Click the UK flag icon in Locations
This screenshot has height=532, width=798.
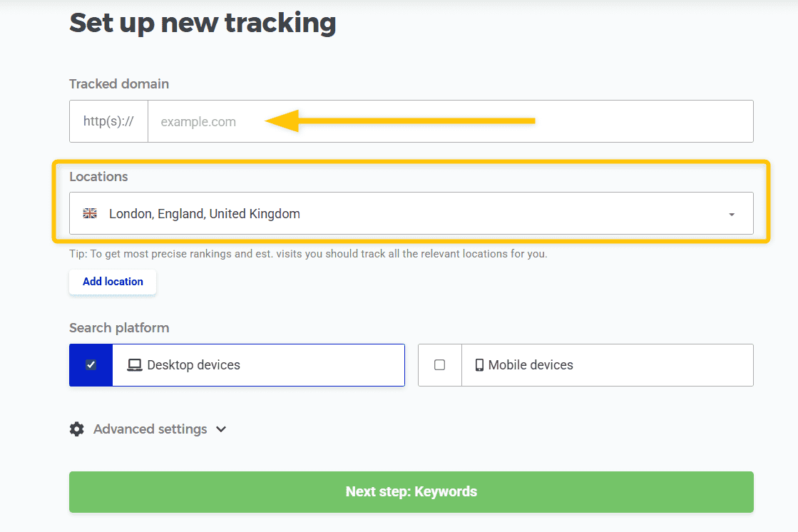point(90,213)
